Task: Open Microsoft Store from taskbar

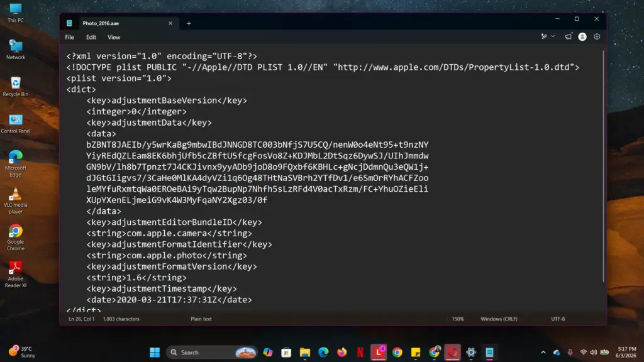Action: point(286,352)
